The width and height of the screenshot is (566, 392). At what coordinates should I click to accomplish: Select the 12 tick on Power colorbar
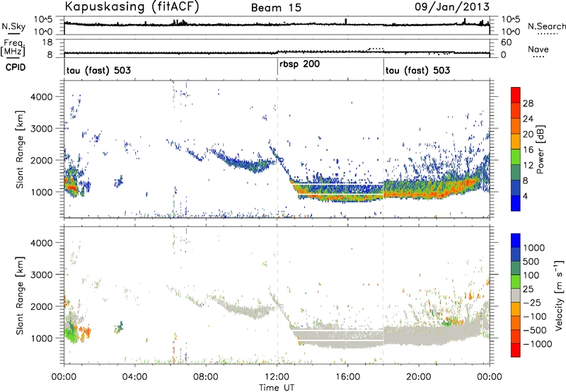click(528, 166)
